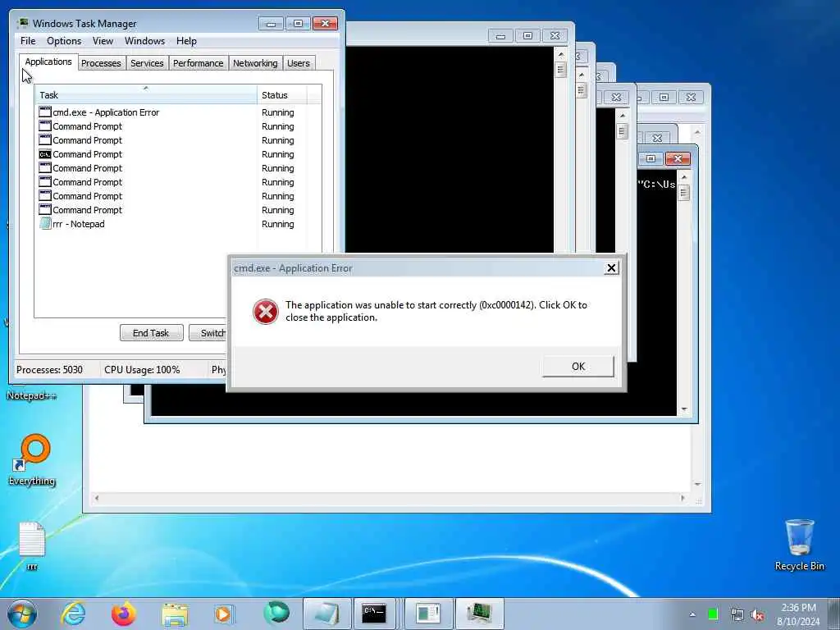Click the Switch To button
Image resolution: width=840 pixels, height=630 pixels.
point(208,333)
